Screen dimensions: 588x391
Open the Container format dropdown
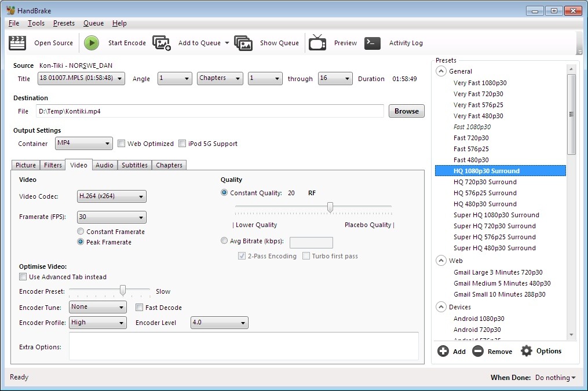[x=83, y=143]
